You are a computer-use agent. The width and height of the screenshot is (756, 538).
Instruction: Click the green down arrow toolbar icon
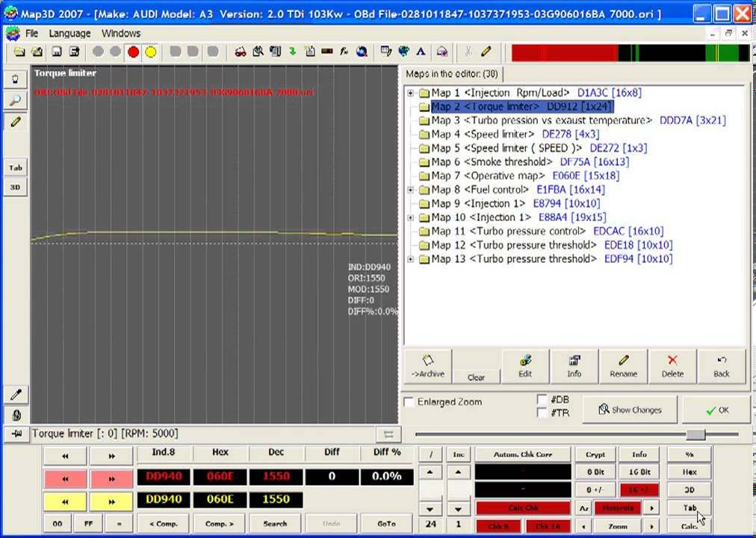coord(292,52)
